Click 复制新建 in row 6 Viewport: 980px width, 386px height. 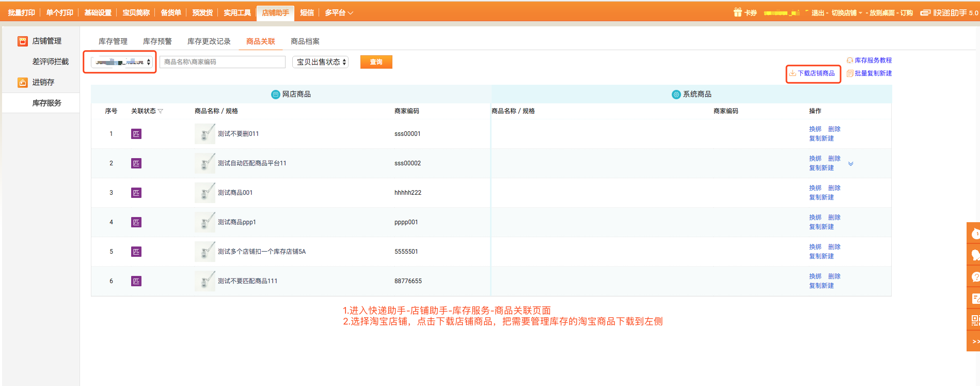coord(821,286)
